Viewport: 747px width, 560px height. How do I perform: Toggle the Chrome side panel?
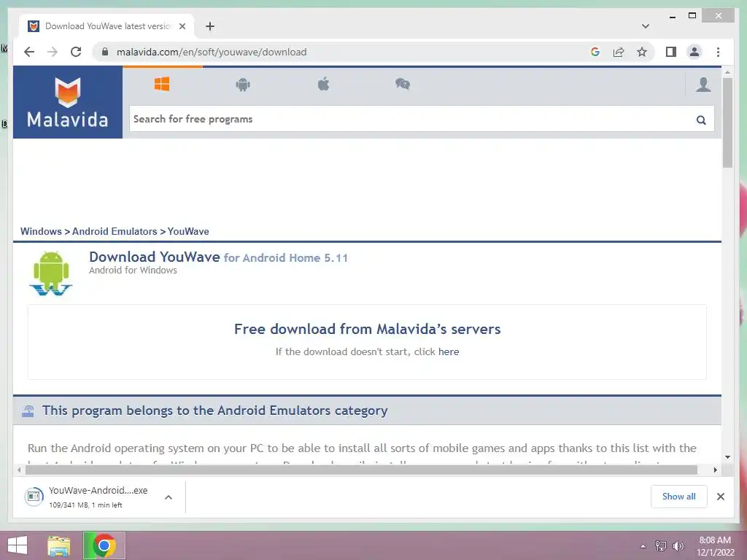coord(671,52)
